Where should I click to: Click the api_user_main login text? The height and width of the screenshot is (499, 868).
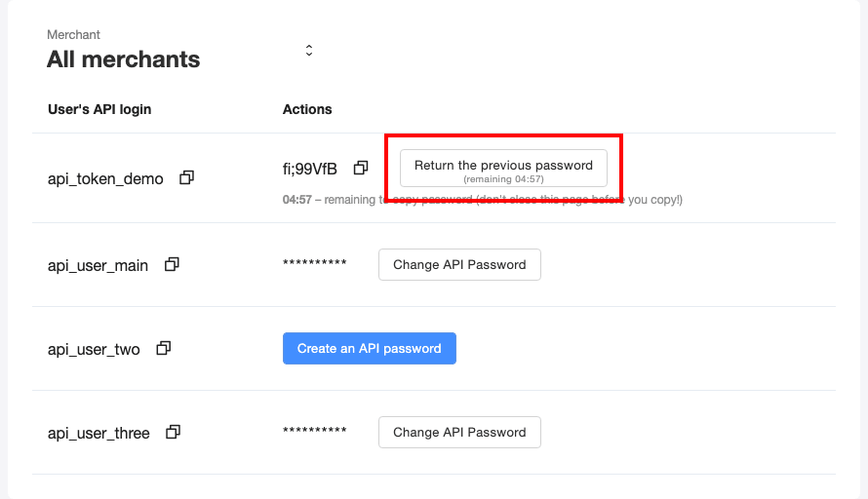[98, 265]
